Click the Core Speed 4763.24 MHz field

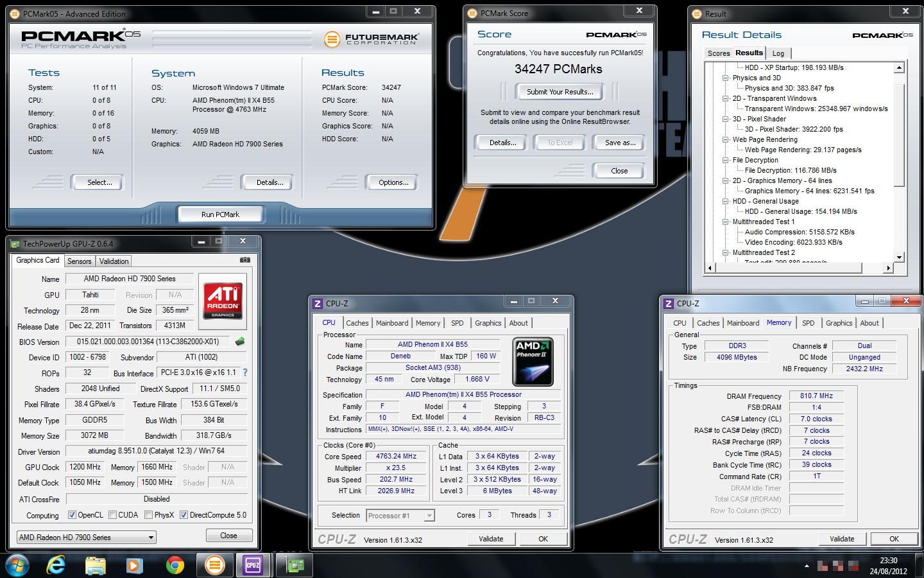coord(396,456)
